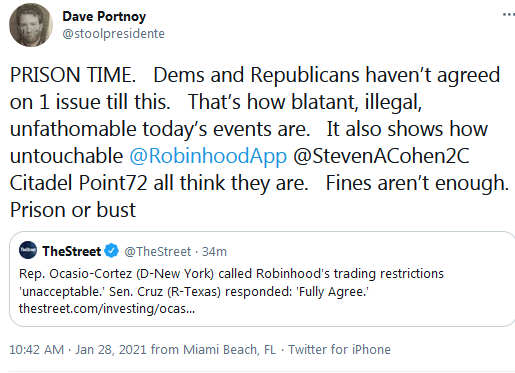Select the 'PRISON TIME' tweet body text

point(259,142)
